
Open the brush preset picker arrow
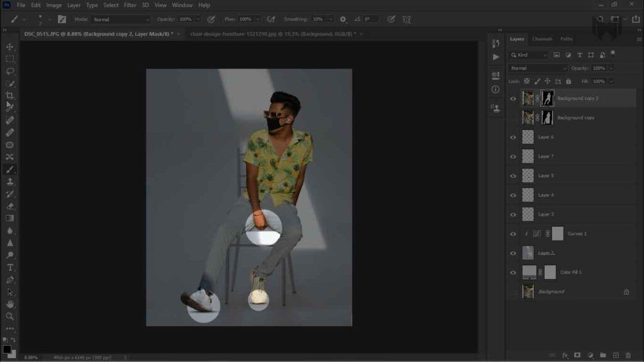click(50, 19)
